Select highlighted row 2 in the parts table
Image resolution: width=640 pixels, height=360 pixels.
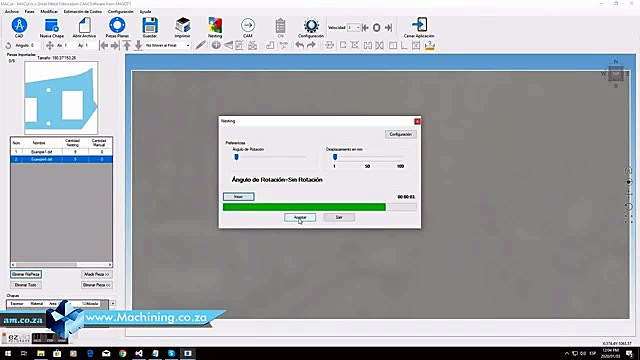pyautogui.click(x=61, y=159)
